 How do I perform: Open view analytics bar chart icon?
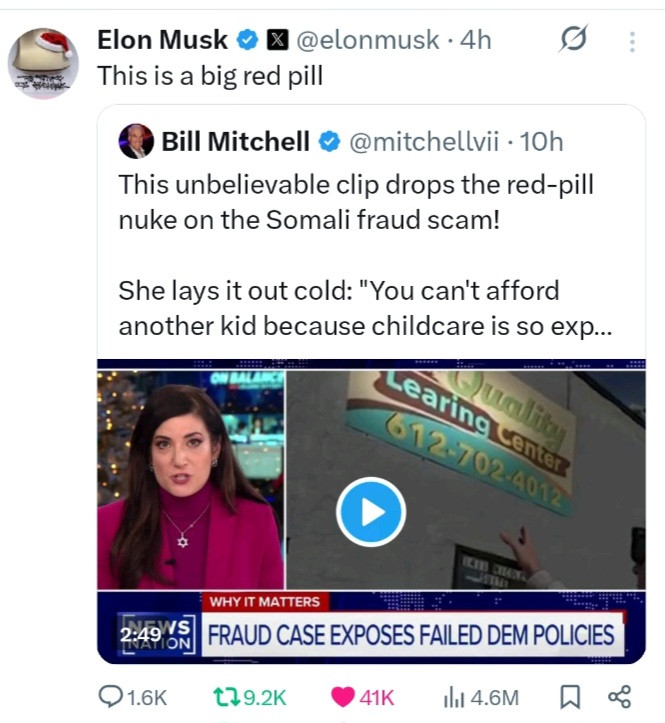451,697
